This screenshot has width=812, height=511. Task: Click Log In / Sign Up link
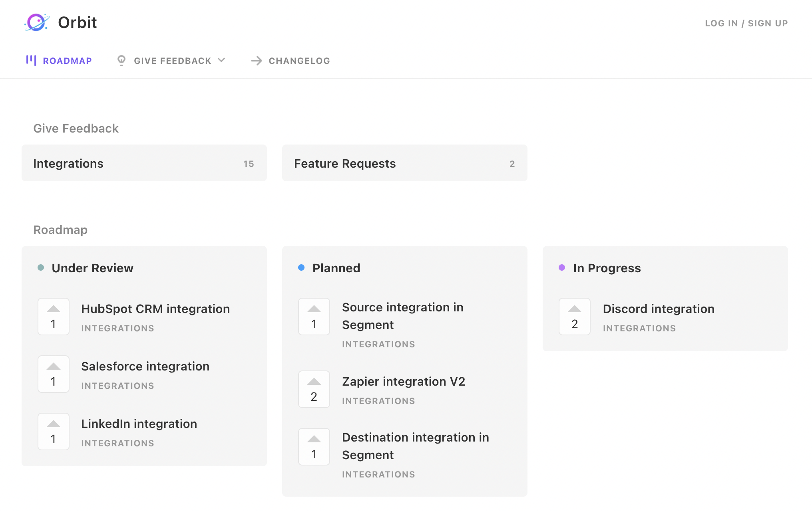click(x=746, y=23)
